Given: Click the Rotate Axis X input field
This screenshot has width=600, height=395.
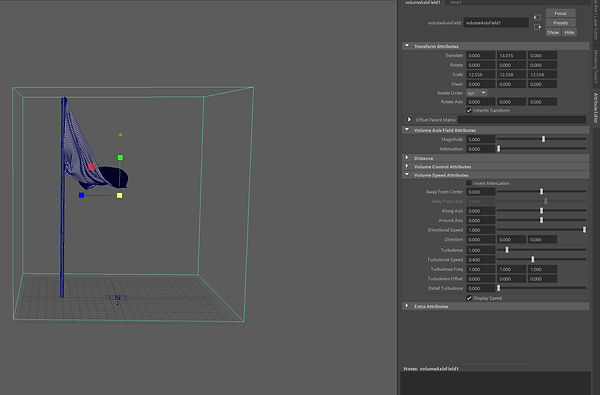Looking at the screenshot, I should coord(481,102).
